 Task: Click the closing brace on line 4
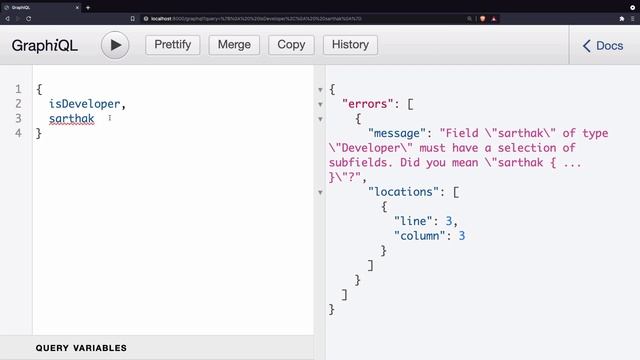point(39,133)
